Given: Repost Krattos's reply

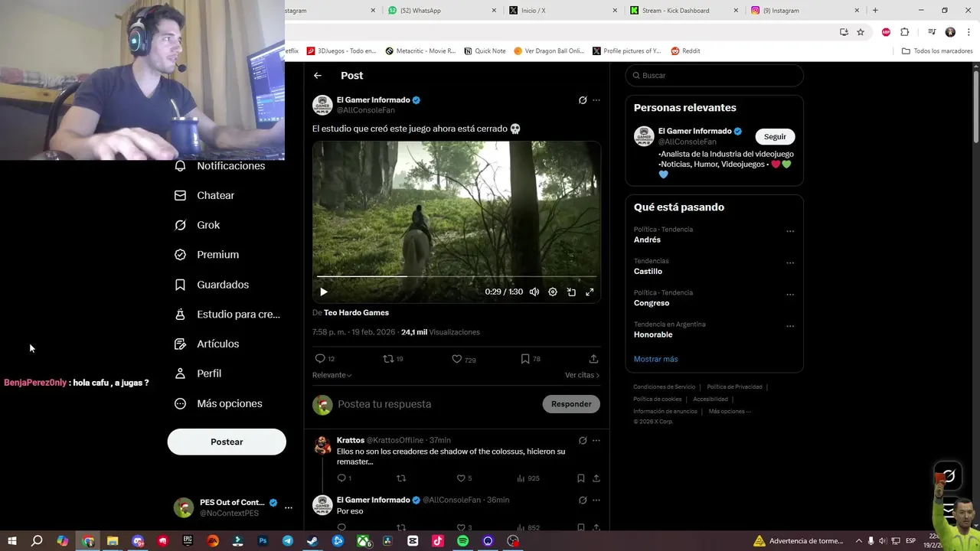Looking at the screenshot, I should [x=401, y=478].
